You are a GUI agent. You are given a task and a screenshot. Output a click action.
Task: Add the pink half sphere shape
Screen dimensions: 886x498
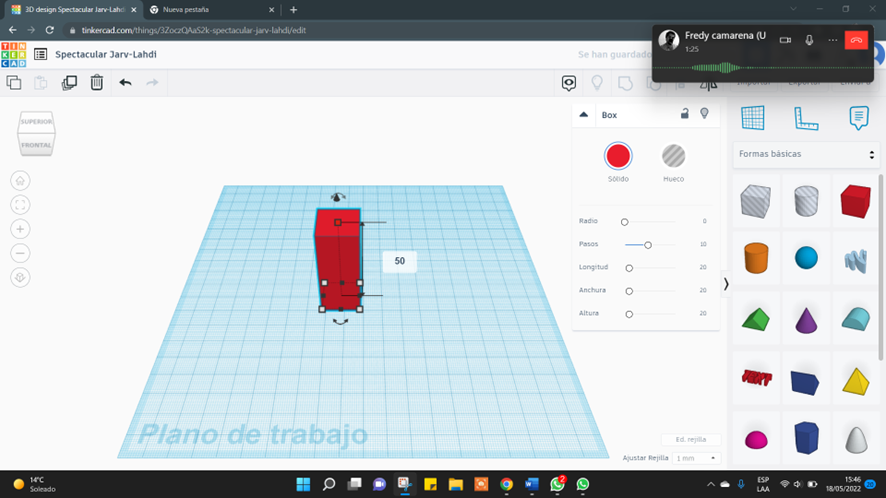(x=756, y=439)
